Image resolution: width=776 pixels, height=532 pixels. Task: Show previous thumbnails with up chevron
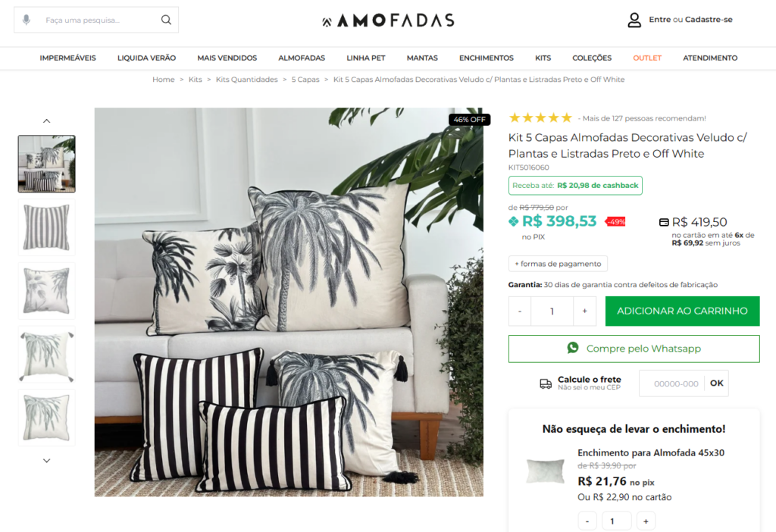(x=46, y=120)
